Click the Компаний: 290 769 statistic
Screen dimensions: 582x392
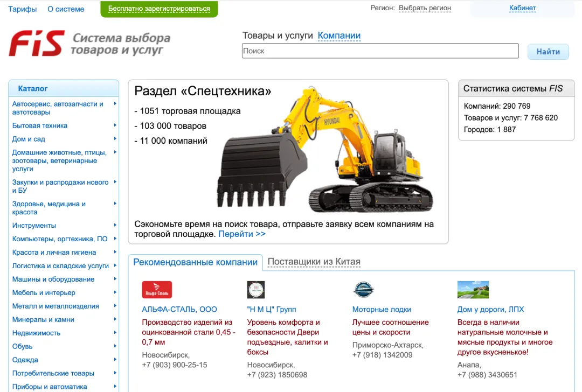(497, 106)
